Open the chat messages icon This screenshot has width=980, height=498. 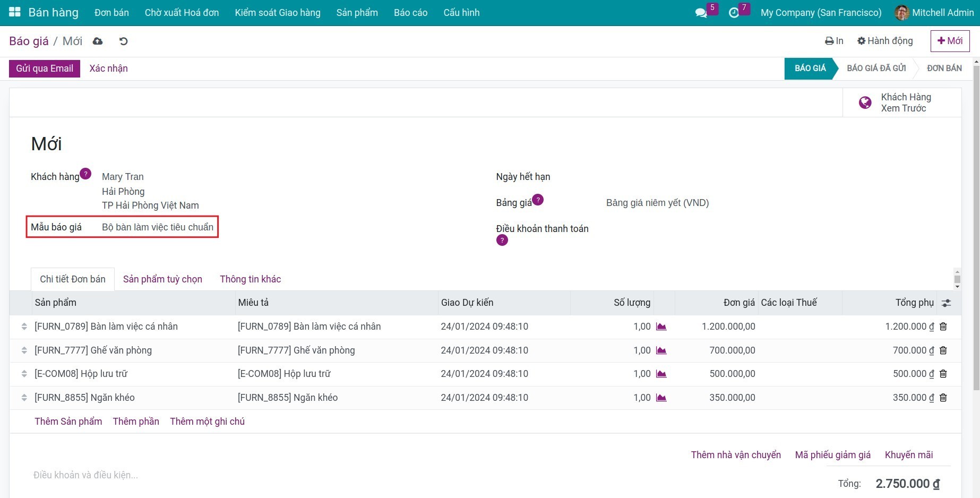tap(701, 13)
